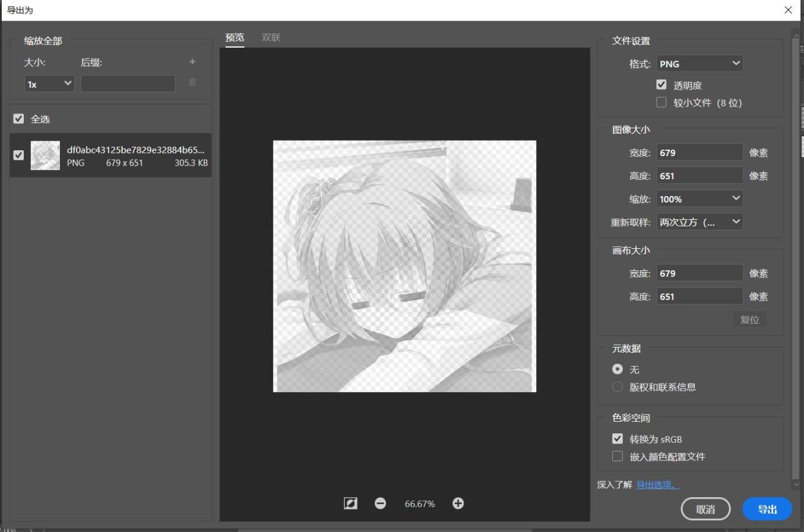Add a new scale size with plus icon
This screenshot has height=532, width=804.
(x=192, y=62)
